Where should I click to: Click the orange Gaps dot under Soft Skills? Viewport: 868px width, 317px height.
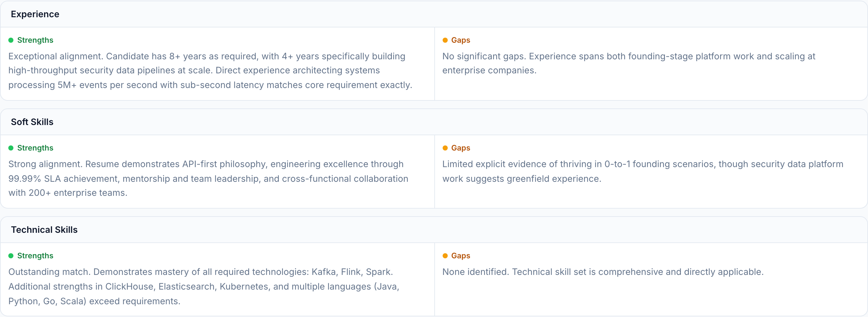pyautogui.click(x=445, y=148)
